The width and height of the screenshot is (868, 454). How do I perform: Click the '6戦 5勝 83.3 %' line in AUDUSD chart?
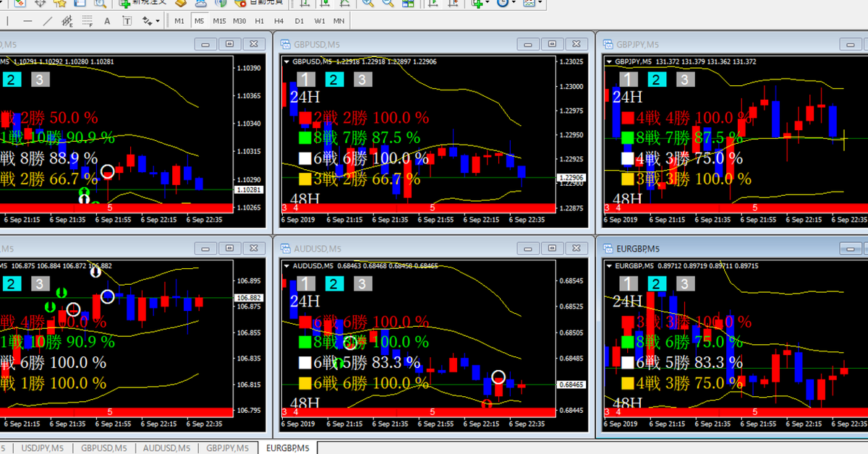(x=366, y=362)
